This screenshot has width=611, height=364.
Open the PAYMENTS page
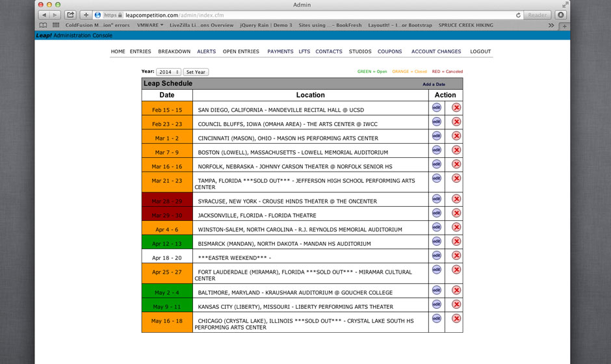click(280, 51)
